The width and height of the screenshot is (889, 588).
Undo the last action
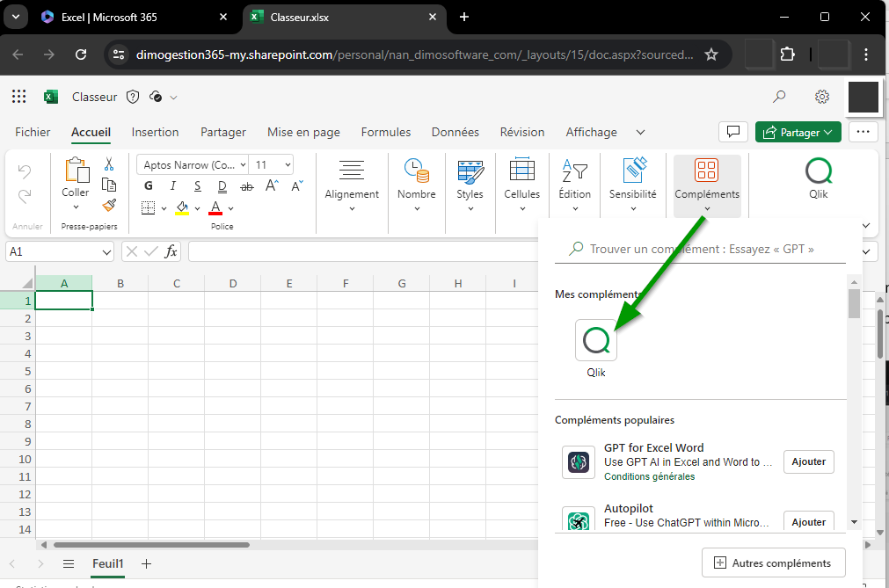coord(25,171)
